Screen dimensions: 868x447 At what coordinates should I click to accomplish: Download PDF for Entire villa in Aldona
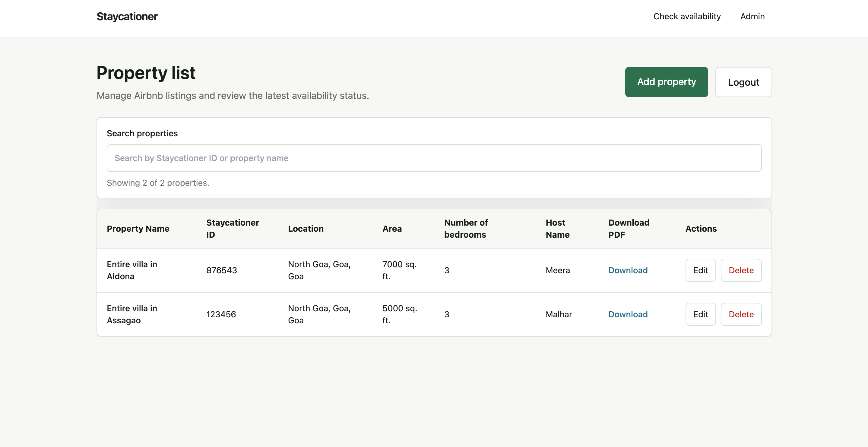(x=628, y=270)
